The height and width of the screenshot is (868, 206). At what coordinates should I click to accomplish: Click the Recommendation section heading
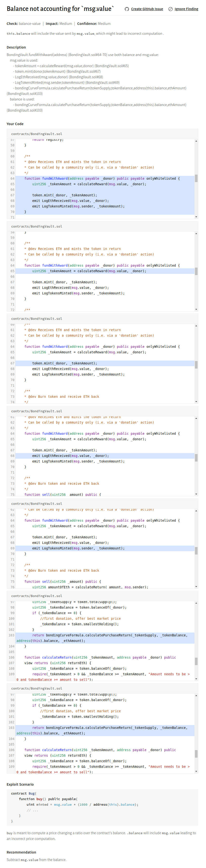(x=21, y=852)
